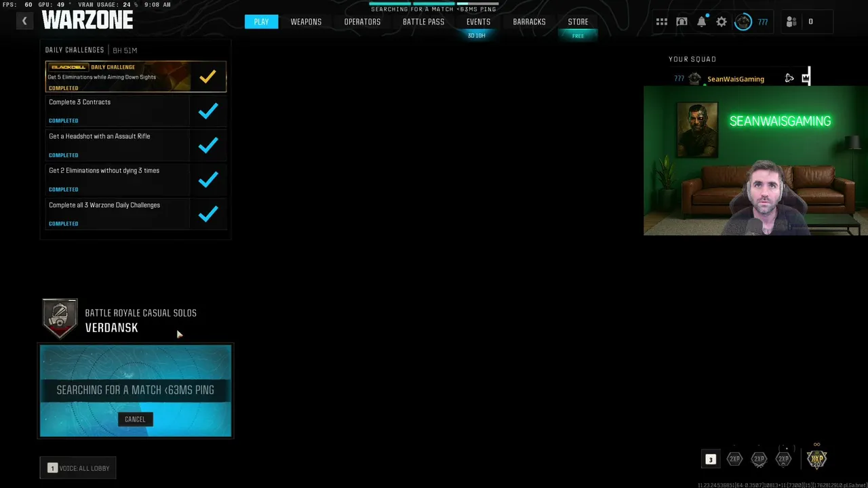Select the Complete 3 Contracts challenge row
The height and width of the screenshot is (488, 868).
pos(136,110)
